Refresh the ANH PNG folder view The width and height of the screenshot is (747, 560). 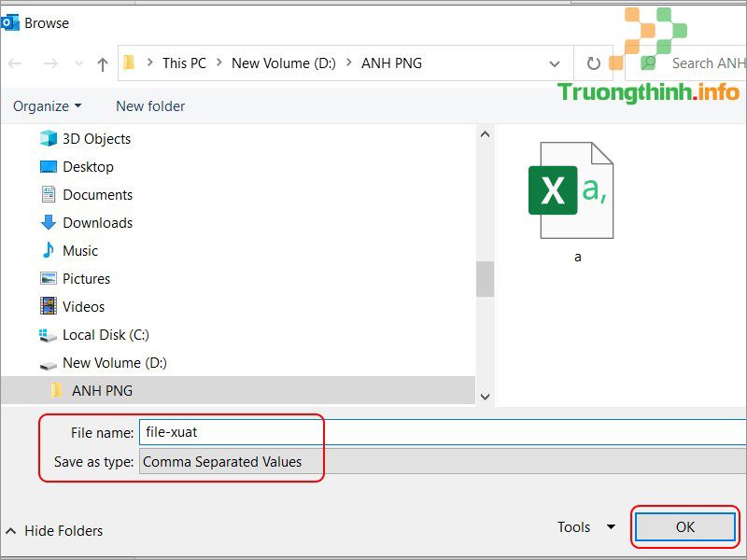[x=593, y=63]
